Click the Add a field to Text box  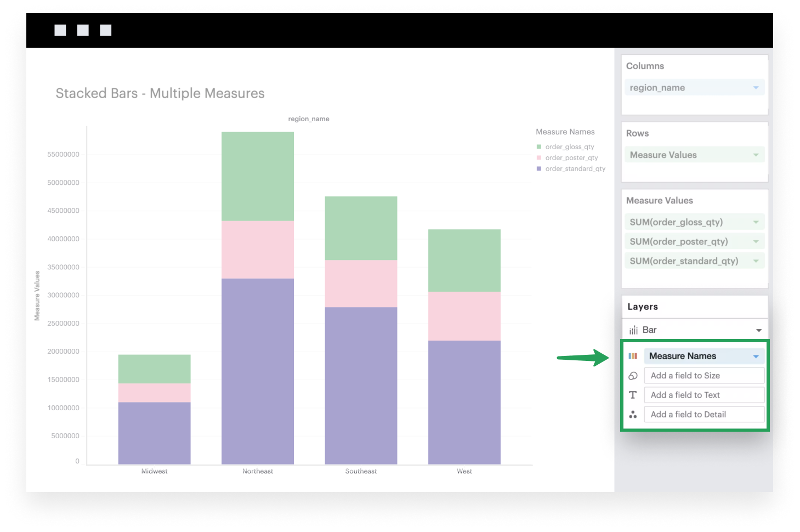coord(704,395)
